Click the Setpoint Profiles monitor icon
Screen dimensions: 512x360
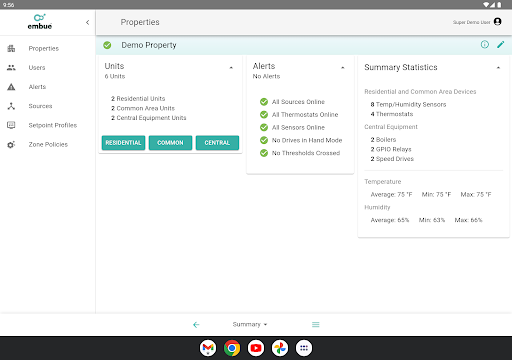(11, 125)
